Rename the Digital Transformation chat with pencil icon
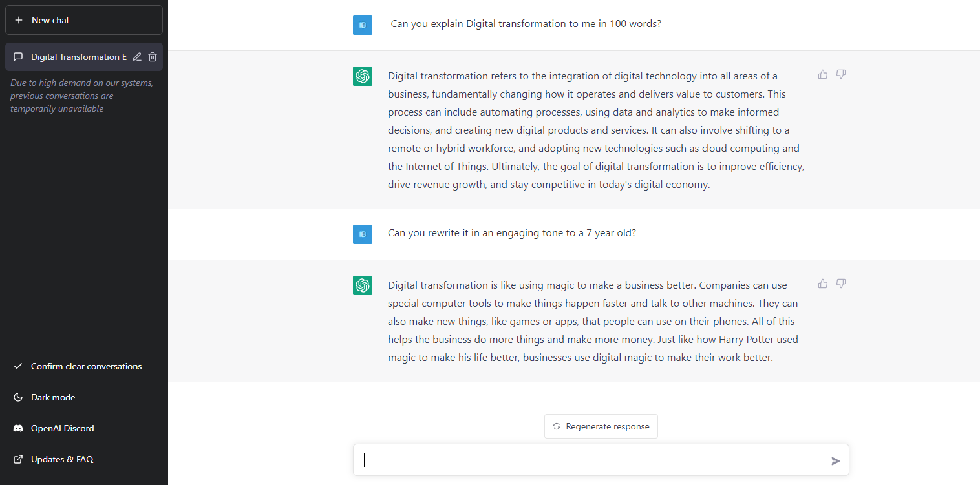 pyautogui.click(x=137, y=57)
